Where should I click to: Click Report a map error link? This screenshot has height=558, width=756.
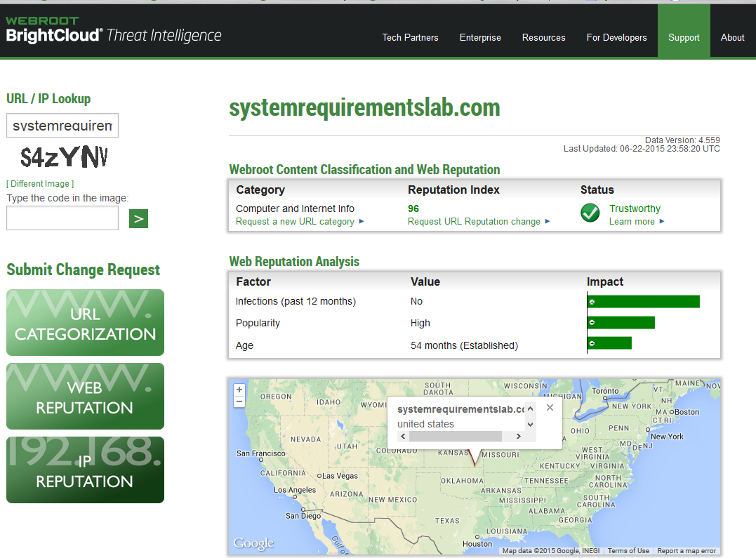click(x=687, y=551)
